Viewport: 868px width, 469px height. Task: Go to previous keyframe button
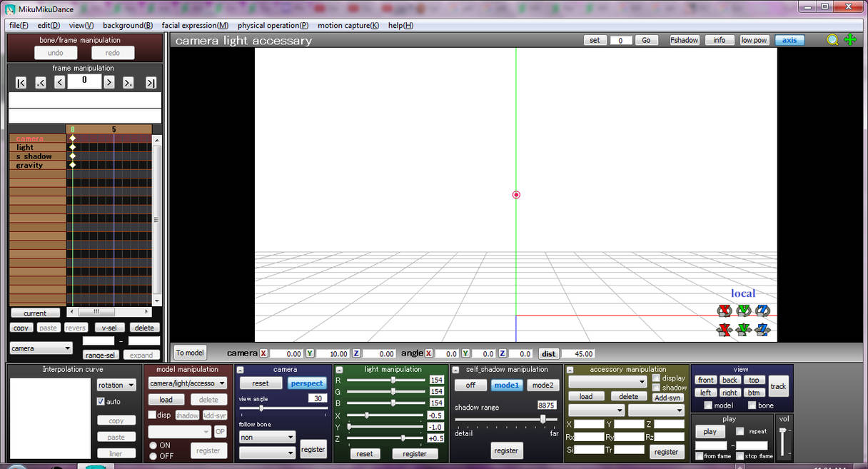(41, 83)
